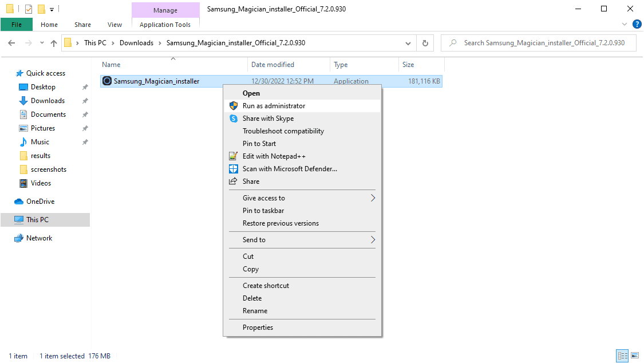Viewport: 644px width, 363px height.
Task: Expand the Give access to submenu
Action: click(373, 198)
